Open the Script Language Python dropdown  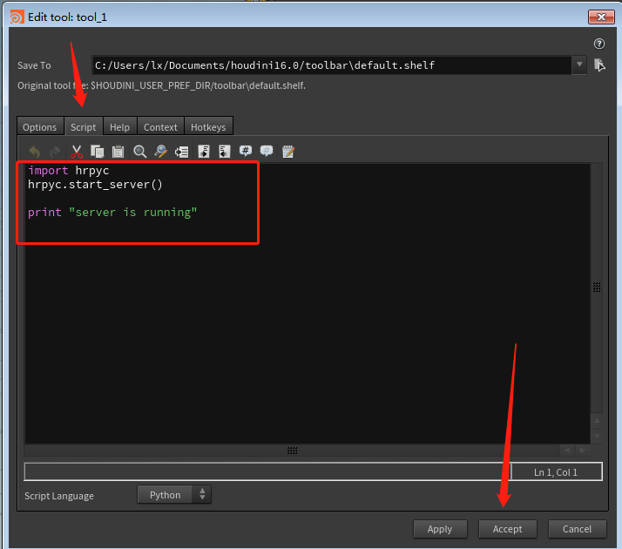175,495
